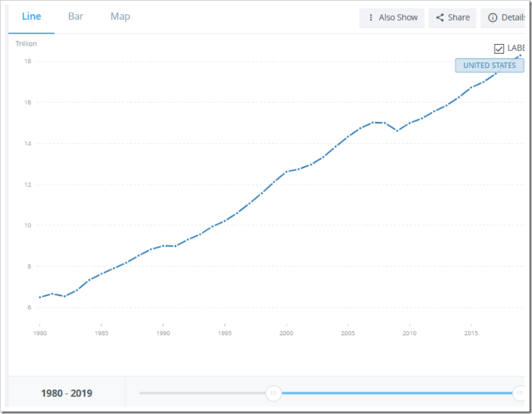
Task: Click the data point above year 1990
Action: [163, 246]
